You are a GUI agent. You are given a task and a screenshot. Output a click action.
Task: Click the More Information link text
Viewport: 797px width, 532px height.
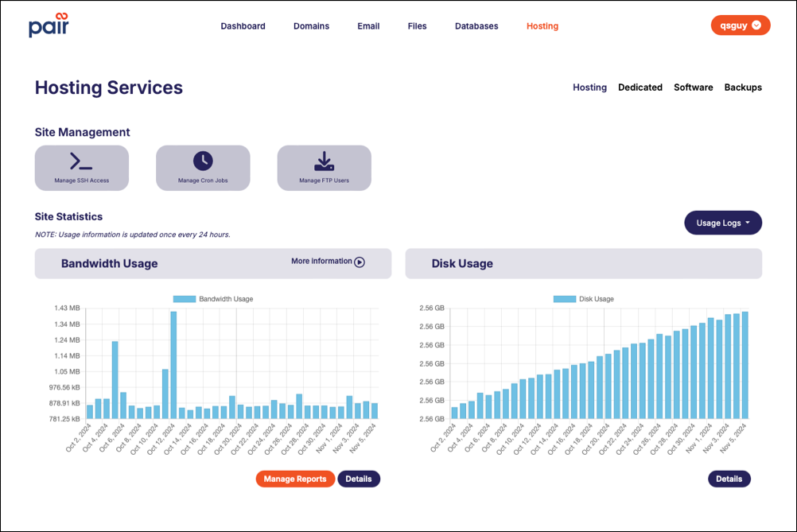321,261
